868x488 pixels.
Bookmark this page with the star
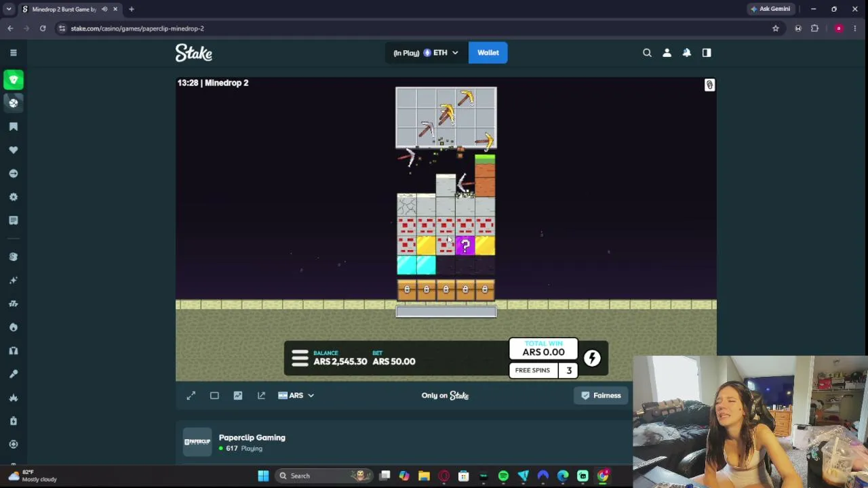tap(776, 28)
